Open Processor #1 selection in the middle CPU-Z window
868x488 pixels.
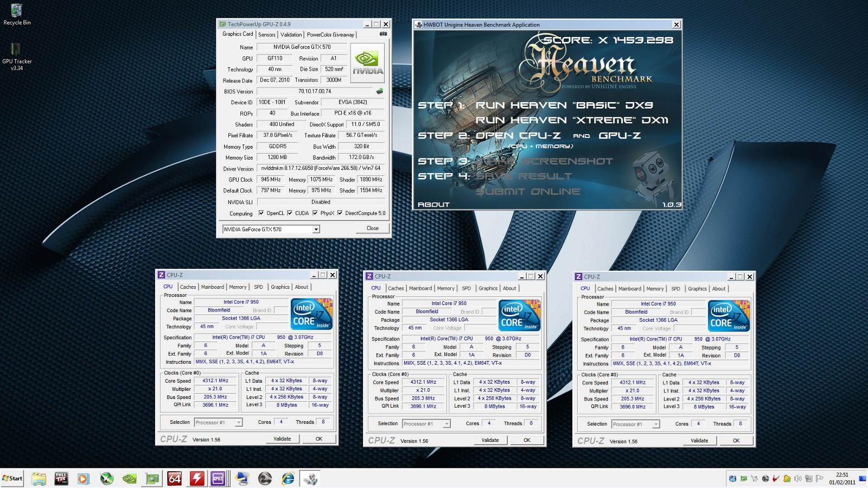click(x=426, y=424)
